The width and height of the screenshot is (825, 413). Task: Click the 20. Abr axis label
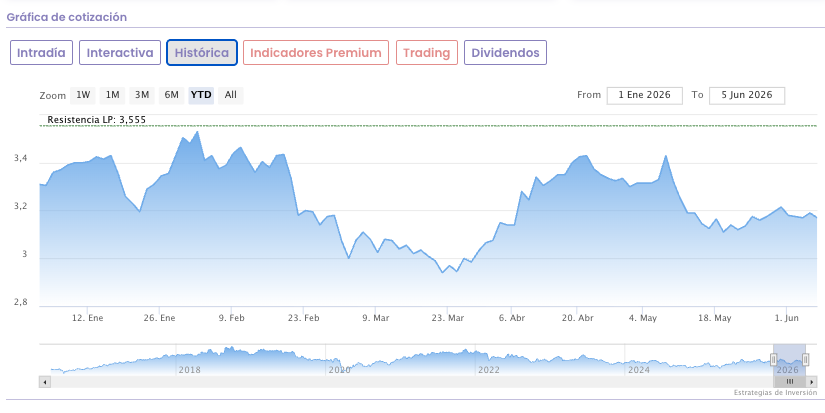click(577, 318)
